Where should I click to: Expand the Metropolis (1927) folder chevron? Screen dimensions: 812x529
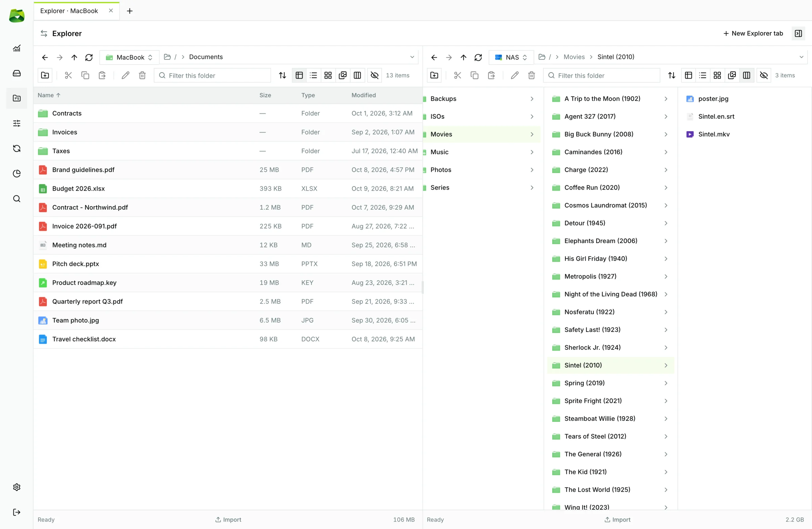666,276
